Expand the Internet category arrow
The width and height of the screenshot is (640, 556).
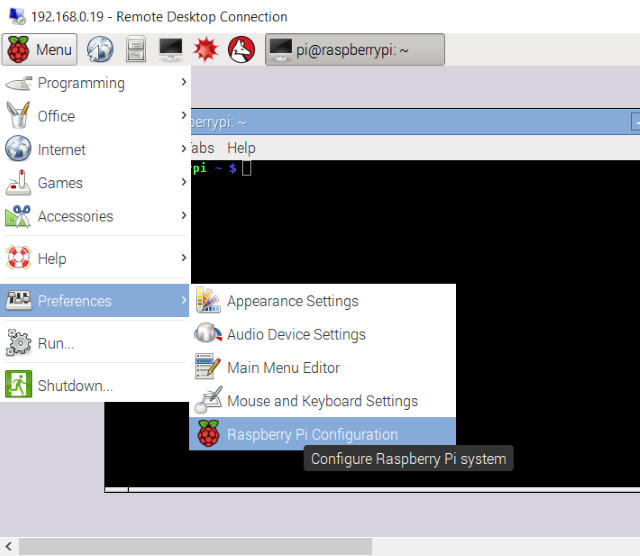[x=184, y=149]
